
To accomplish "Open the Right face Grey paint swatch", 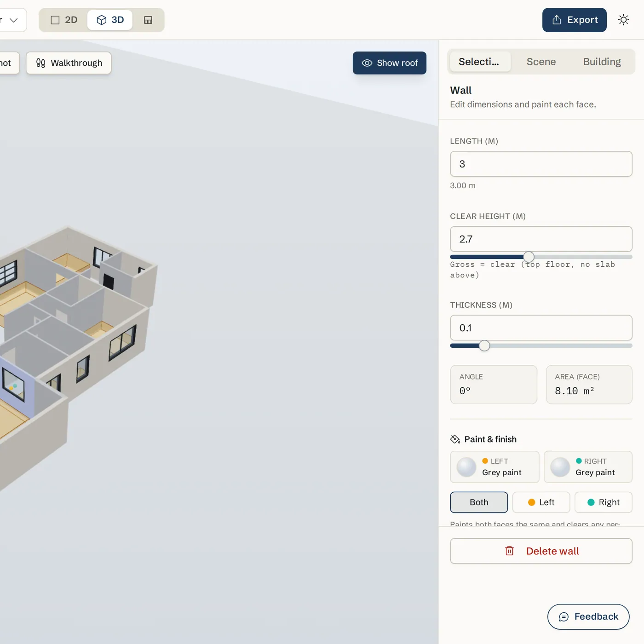I will click(x=588, y=467).
